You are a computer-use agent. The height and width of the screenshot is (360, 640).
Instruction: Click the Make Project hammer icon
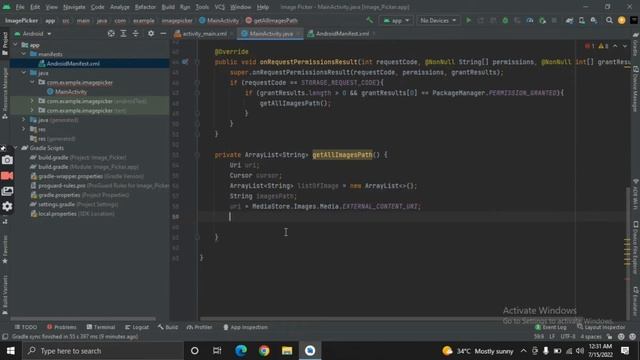tap(370, 20)
